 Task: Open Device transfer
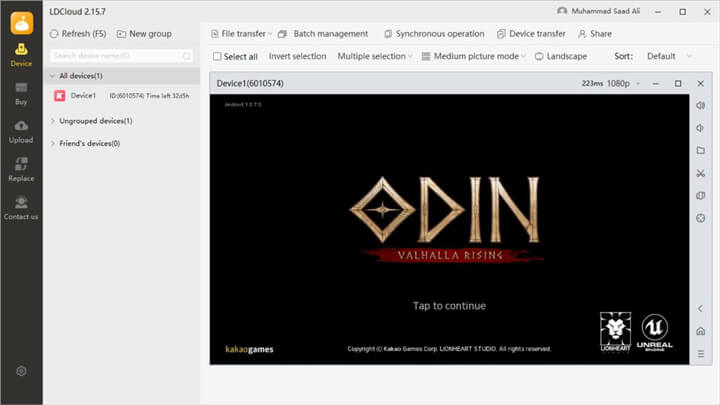(531, 34)
